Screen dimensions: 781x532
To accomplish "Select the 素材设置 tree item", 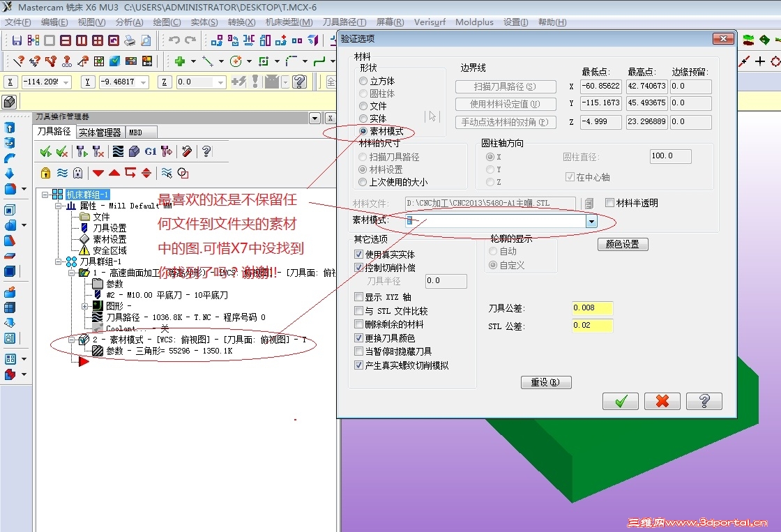I will pyautogui.click(x=109, y=239).
